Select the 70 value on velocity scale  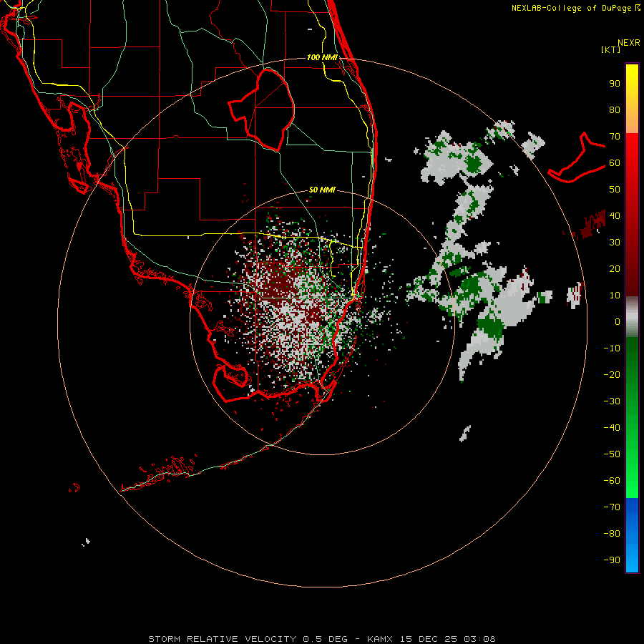point(615,137)
